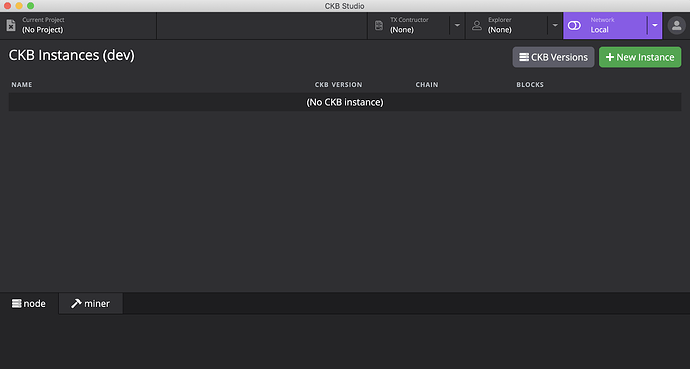Click the Explorer person icon
The height and width of the screenshot is (369, 690).
click(x=477, y=26)
